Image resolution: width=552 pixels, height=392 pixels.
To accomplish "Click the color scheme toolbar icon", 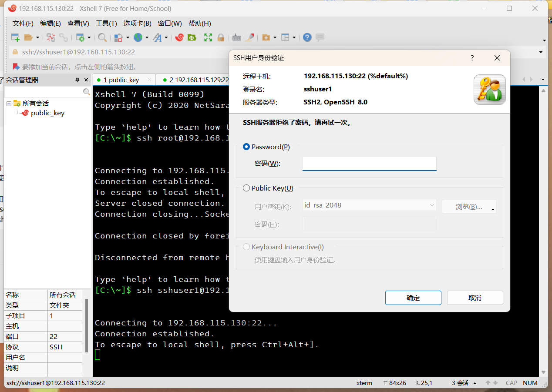I will 118,37.
